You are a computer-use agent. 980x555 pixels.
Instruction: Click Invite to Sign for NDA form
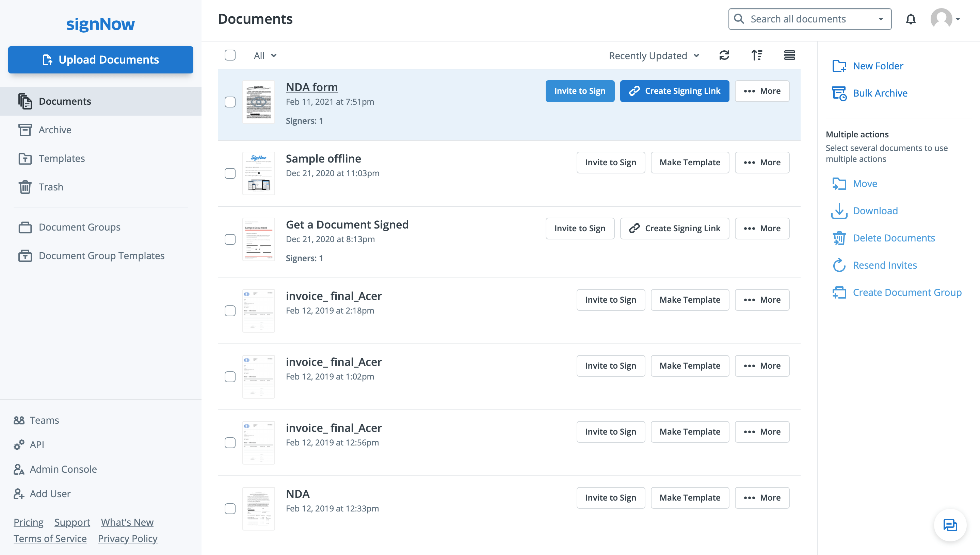pos(579,91)
